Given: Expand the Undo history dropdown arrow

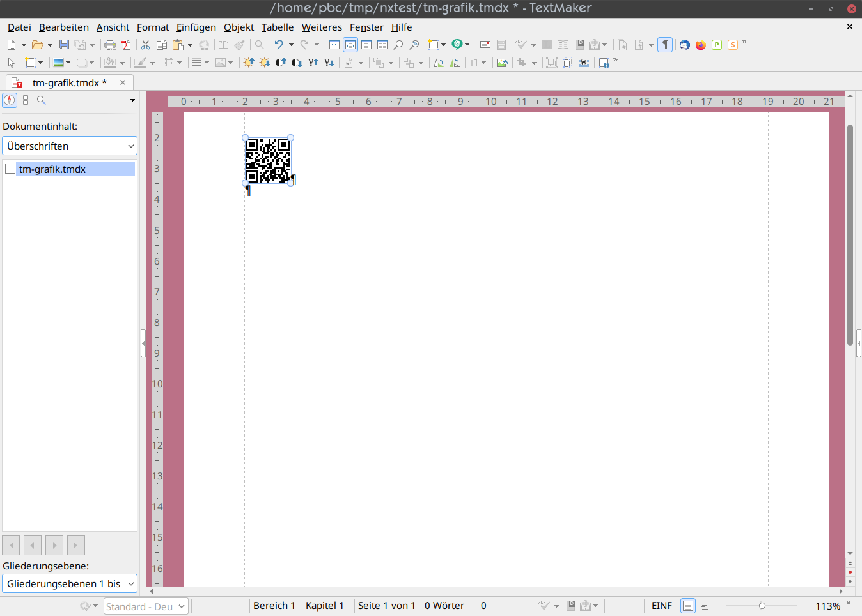Looking at the screenshot, I should tap(291, 45).
